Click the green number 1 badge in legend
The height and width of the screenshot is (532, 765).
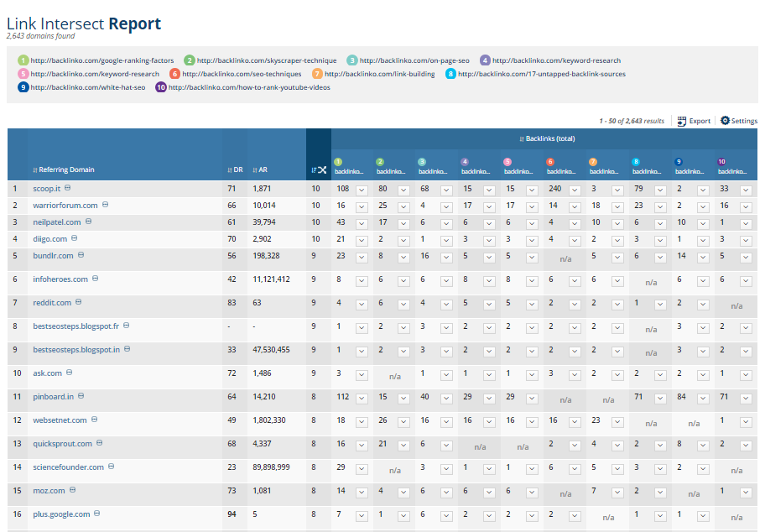click(x=23, y=60)
